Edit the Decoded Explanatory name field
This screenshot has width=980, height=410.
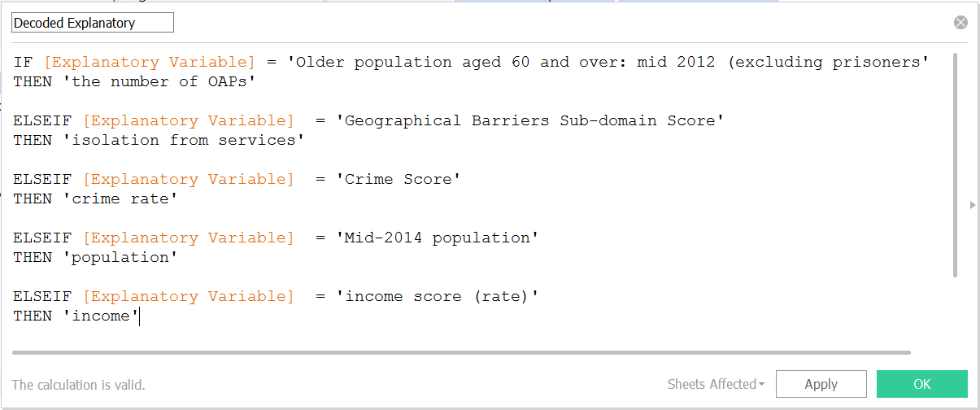tap(93, 23)
